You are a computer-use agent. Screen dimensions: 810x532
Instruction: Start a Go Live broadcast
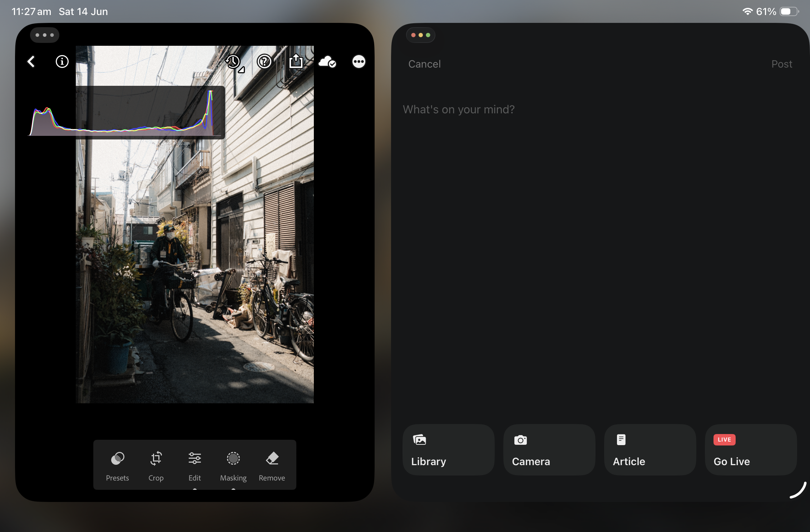pos(751,450)
